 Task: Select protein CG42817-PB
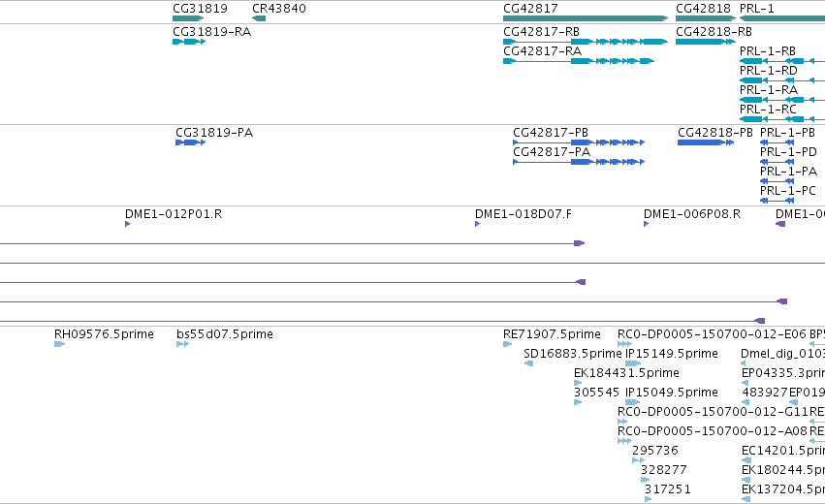pos(551,133)
